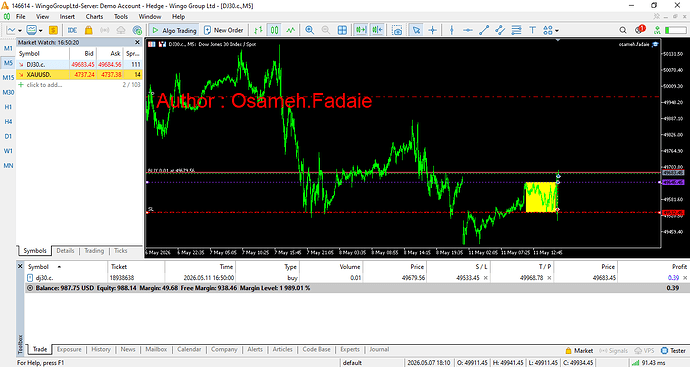The width and height of the screenshot is (690, 367).
Task: Close the Toolbox panel
Action: pyautogui.click(x=20, y=266)
